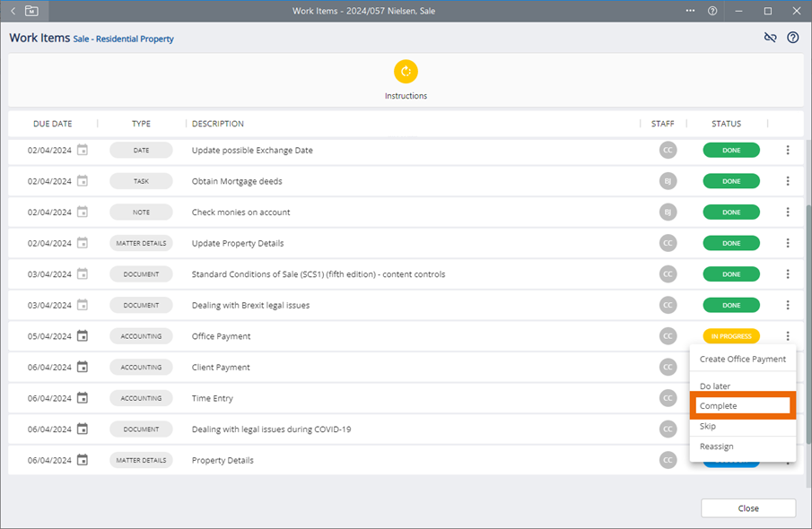The width and height of the screenshot is (812, 529).
Task: Click Done status for Check monies on account
Action: (731, 212)
